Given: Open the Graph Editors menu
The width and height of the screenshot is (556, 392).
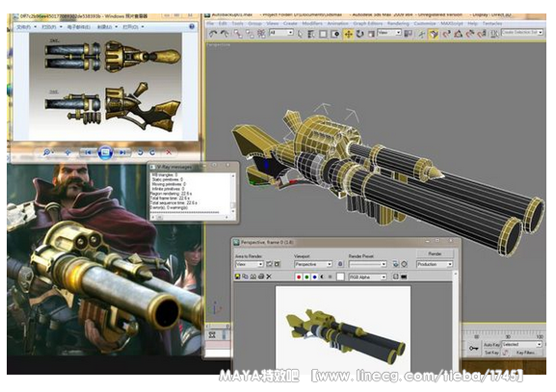Looking at the screenshot, I should pos(368,23).
